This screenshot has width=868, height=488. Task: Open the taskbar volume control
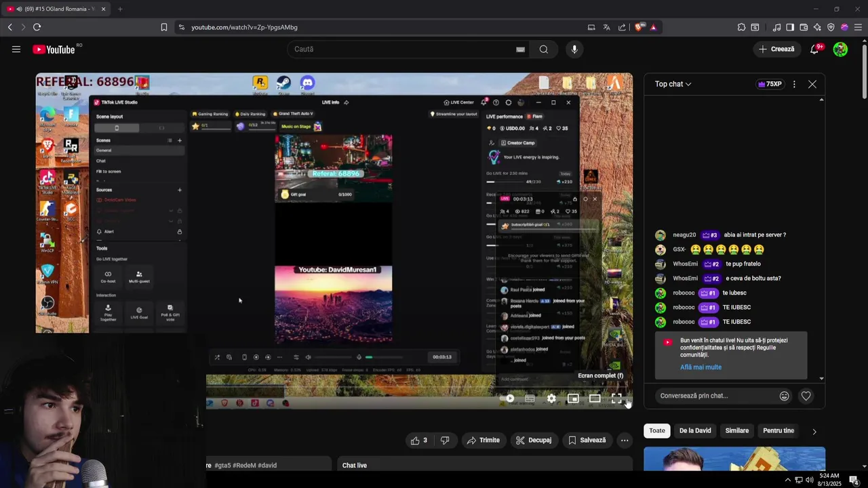tap(810, 480)
